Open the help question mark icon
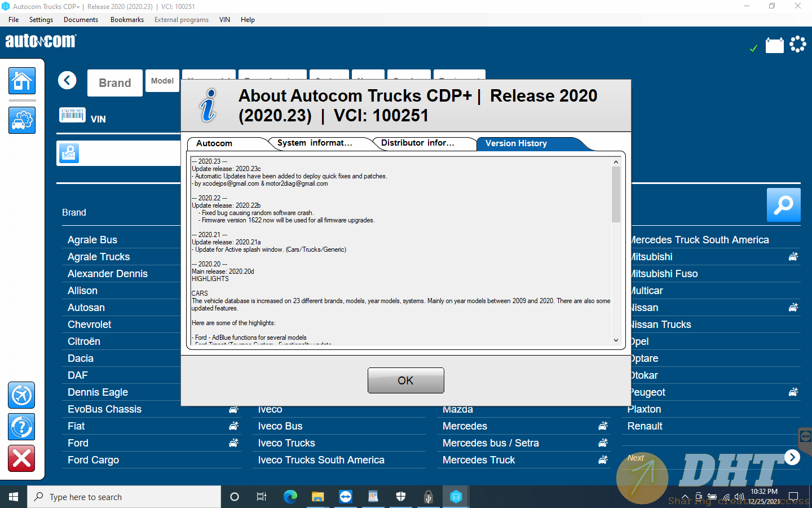 (x=22, y=427)
